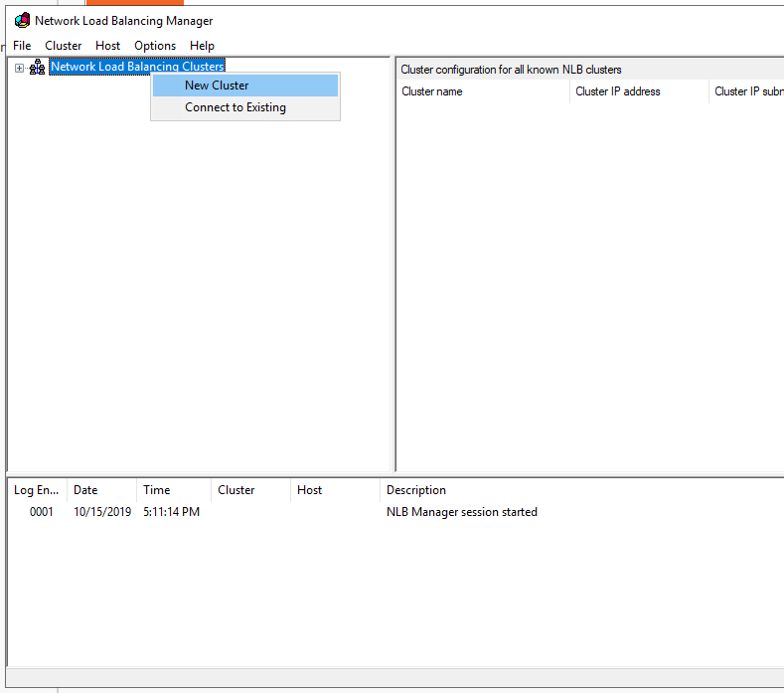
Task: Click the Log Entry column header in log pane
Action: (x=38, y=490)
